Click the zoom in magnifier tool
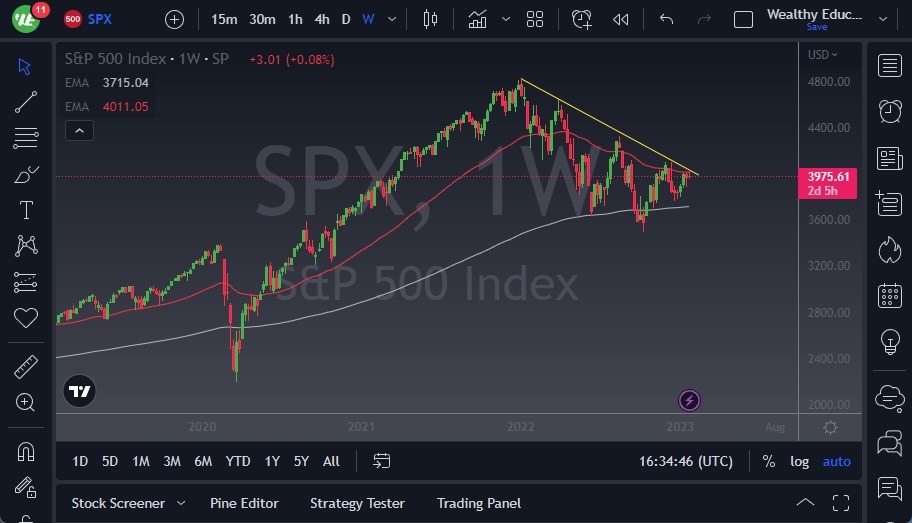Screen dimensions: 912x523 click(26, 402)
